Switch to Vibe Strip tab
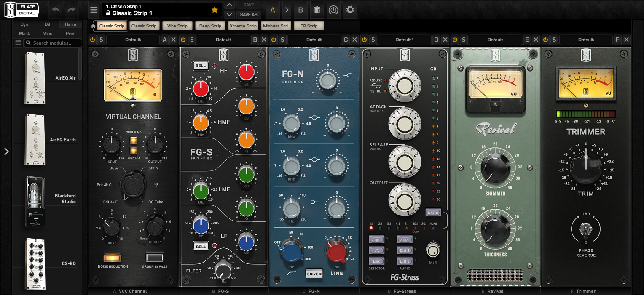Viewport: 644px width, 295px height. tap(177, 26)
